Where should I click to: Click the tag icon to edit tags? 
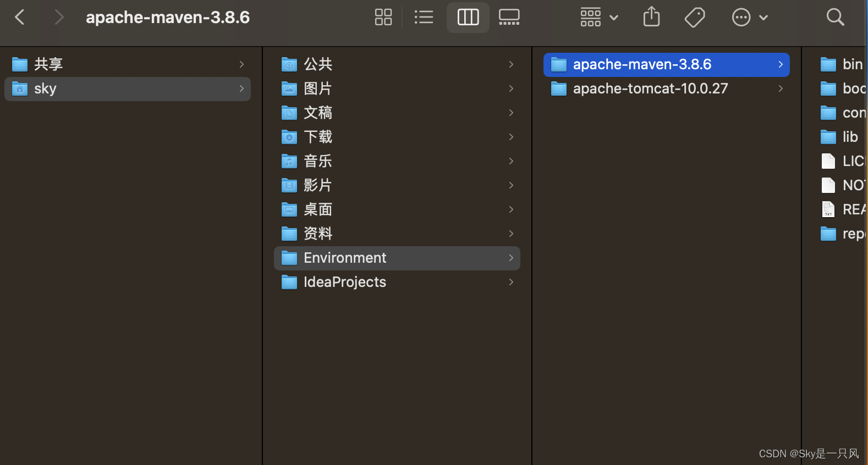point(695,17)
